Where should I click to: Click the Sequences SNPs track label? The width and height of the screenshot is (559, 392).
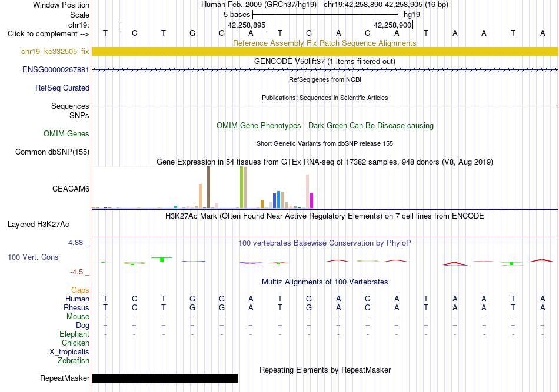(70, 110)
